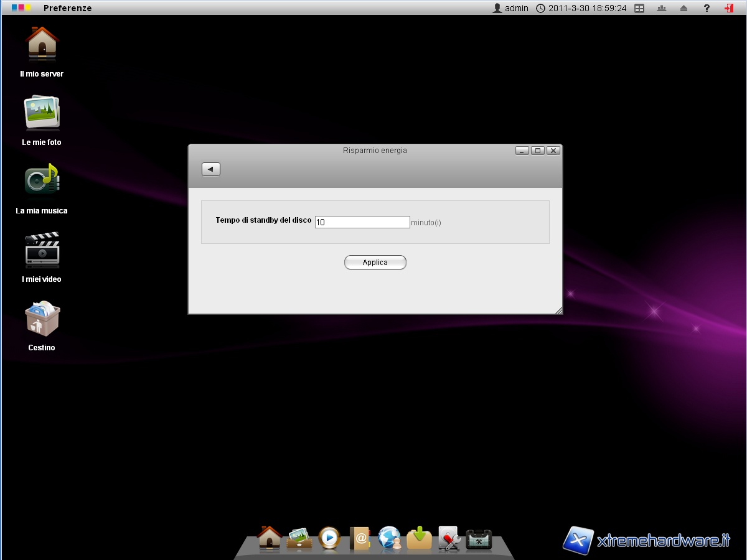Screen dimensions: 747x560
Task: Click the Applica button
Action: tap(375, 263)
